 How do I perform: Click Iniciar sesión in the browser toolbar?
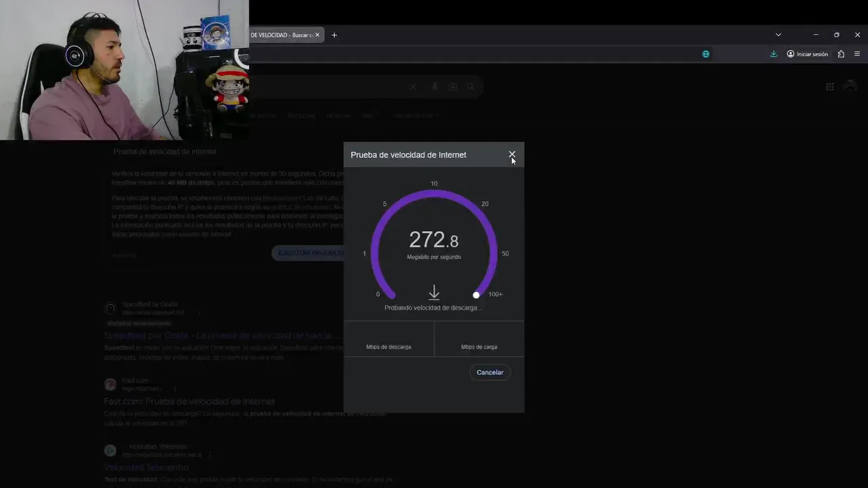[x=808, y=54]
